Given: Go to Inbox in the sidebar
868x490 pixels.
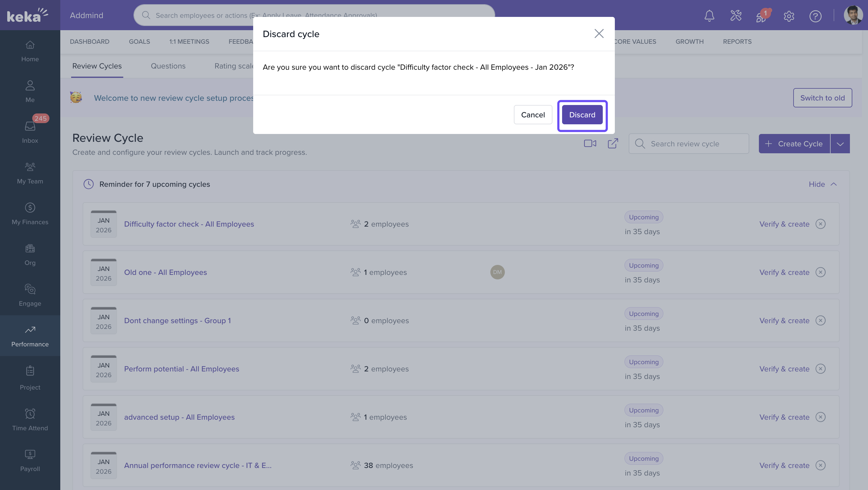Looking at the screenshot, I should pos(30,132).
